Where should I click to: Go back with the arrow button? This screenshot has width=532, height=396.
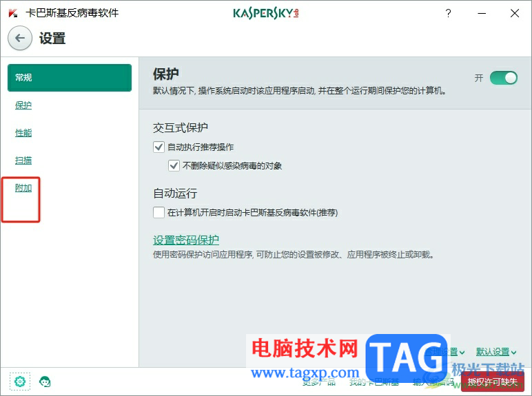pyautogui.click(x=20, y=38)
